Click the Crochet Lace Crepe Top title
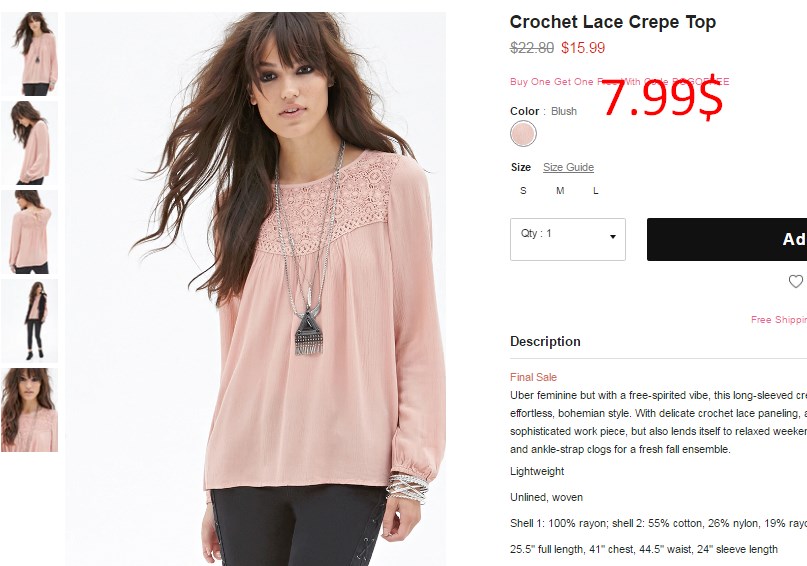 (612, 22)
